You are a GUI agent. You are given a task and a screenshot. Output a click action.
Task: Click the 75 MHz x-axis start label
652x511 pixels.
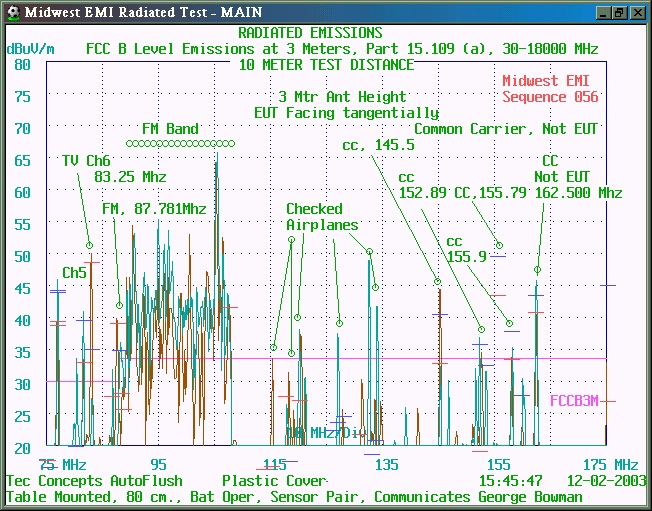click(62, 465)
